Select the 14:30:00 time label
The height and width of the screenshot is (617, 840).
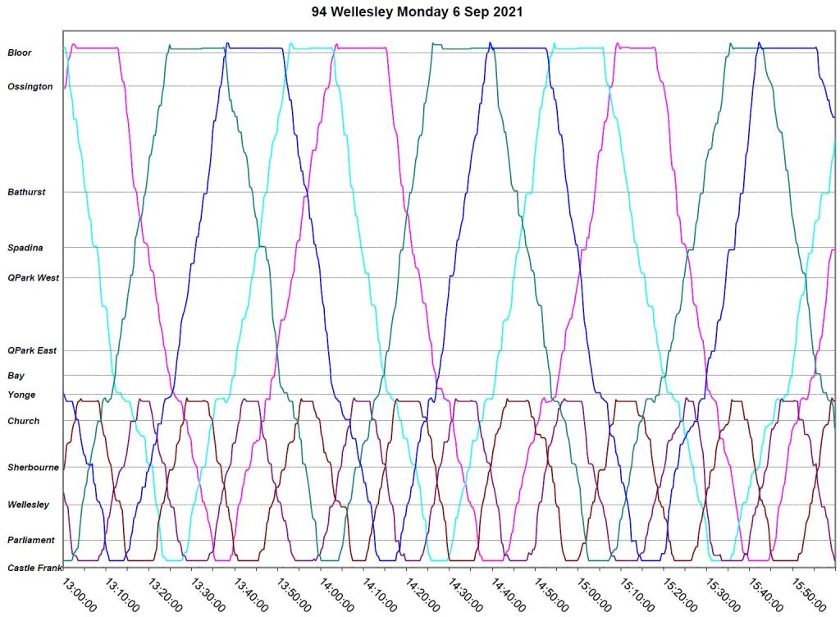(x=466, y=593)
